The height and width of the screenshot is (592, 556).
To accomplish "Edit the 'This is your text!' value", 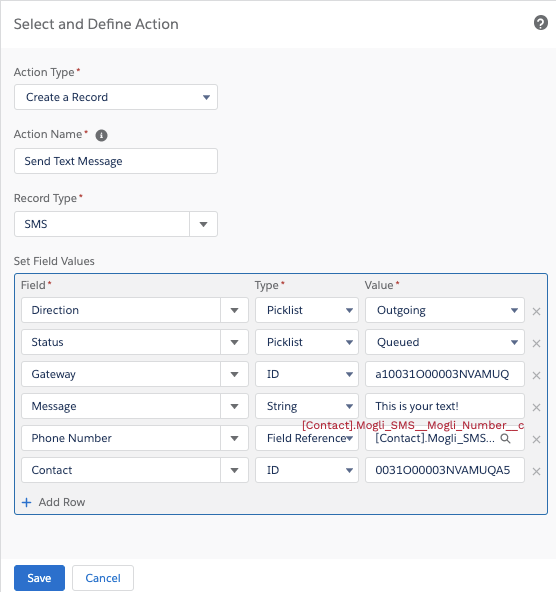I will pyautogui.click(x=445, y=406).
